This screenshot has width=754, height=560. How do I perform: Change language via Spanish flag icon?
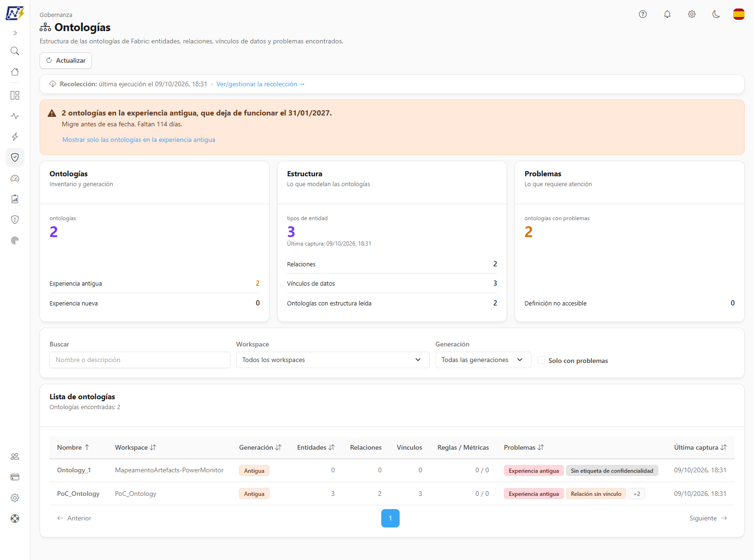(739, 14)
